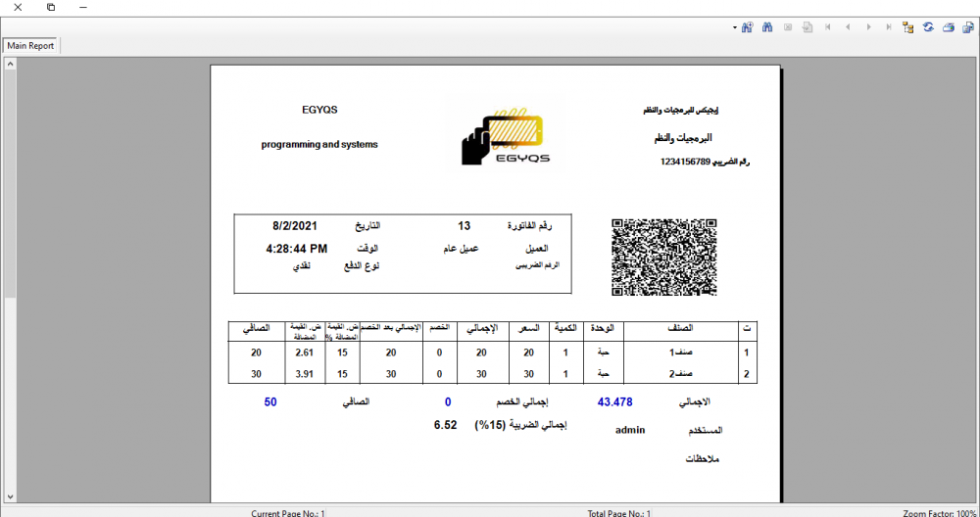Jump to the last page arrow
Viewport: 980px width, 517px height.
[x=888, y=27]
